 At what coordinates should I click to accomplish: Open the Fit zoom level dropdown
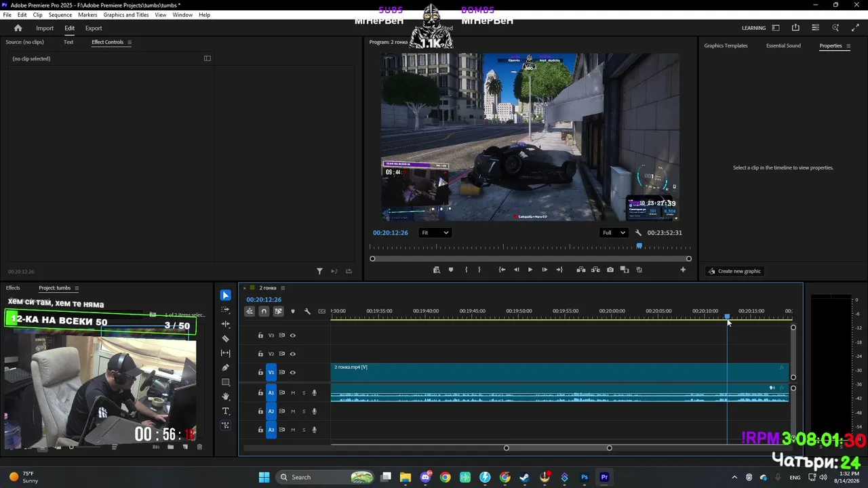coord(435,232)
